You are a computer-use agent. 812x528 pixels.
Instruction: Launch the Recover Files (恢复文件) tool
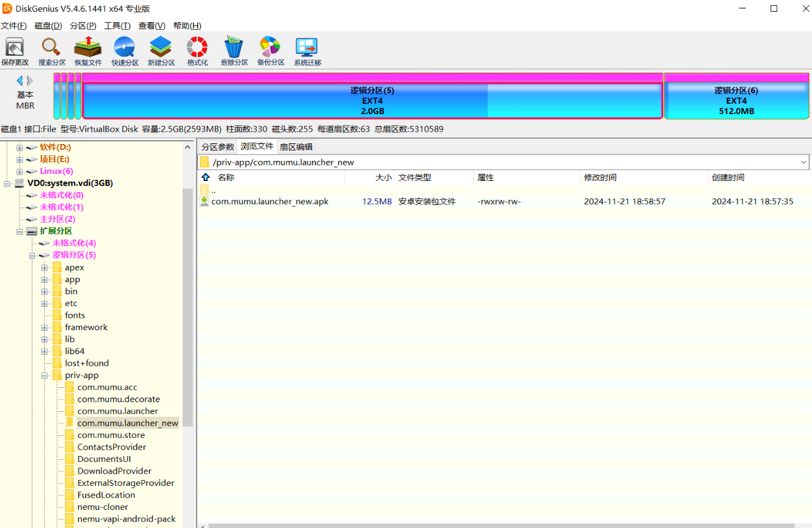(x=88, y=52)
